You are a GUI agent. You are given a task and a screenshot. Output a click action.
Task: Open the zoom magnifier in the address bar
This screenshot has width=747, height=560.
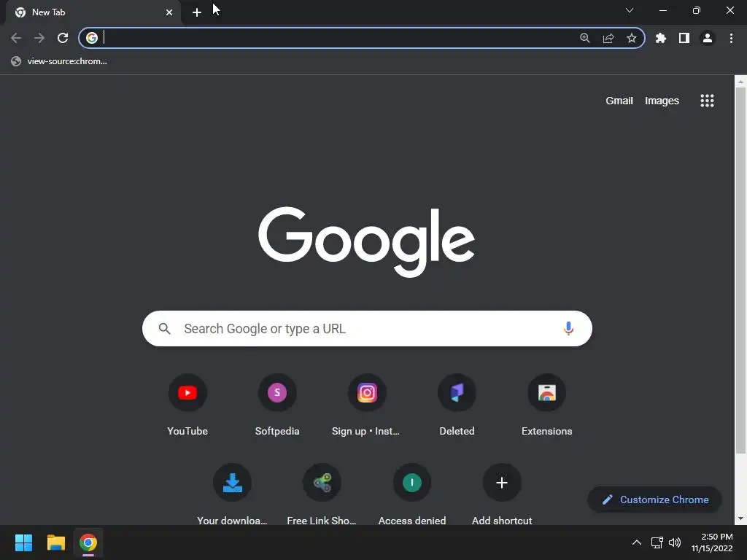pos(584,38)
